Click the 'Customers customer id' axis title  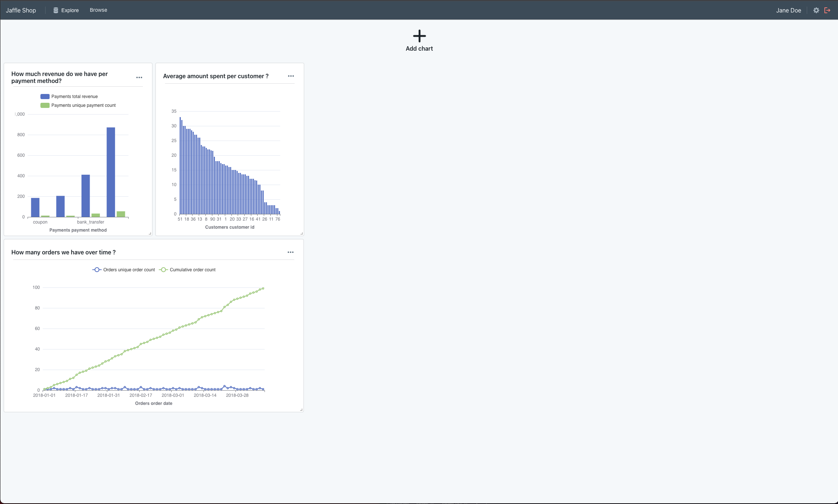pyautogui.click(x=230, y=227)
